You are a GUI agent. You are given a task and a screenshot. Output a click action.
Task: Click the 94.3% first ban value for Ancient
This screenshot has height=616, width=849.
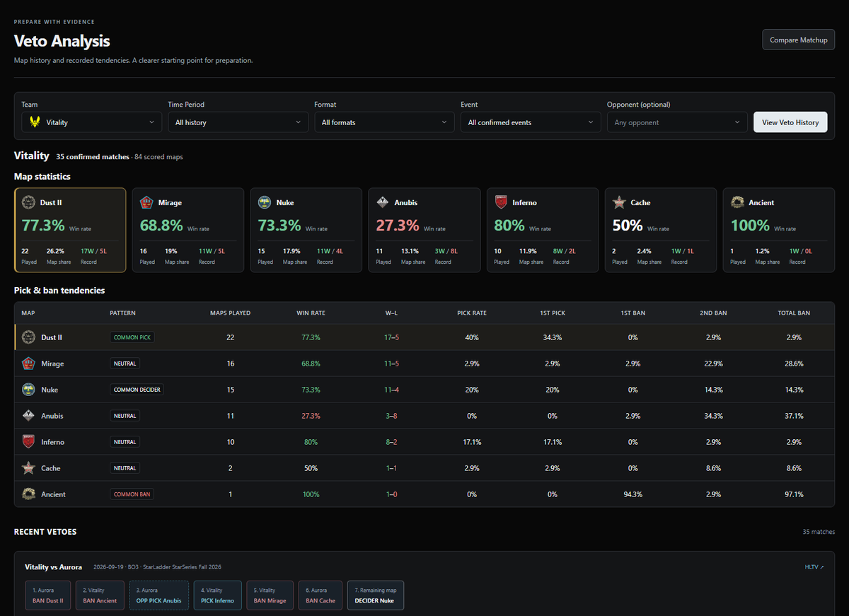633,494
